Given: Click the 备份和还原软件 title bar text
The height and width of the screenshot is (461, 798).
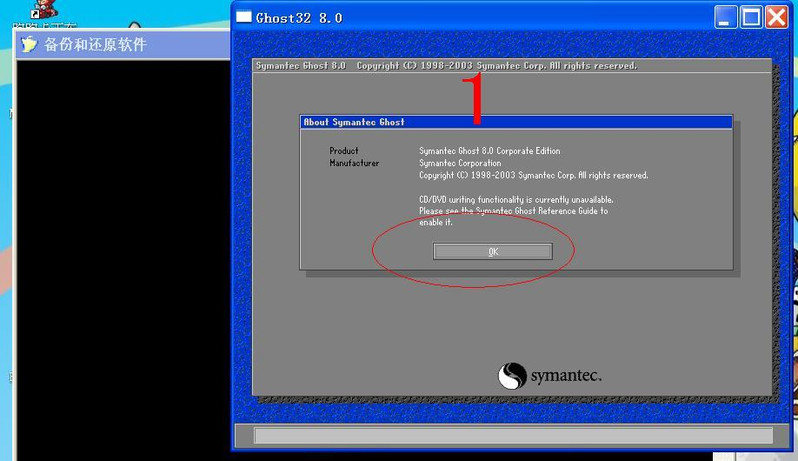Looking at the screenshot, I should click(x=95, y=45).
